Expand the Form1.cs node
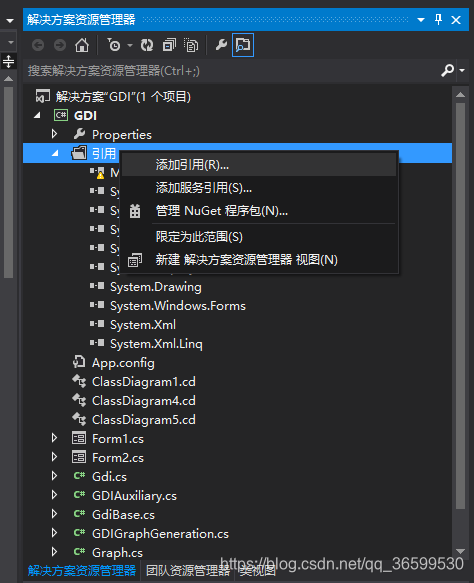 coord(54,438)
